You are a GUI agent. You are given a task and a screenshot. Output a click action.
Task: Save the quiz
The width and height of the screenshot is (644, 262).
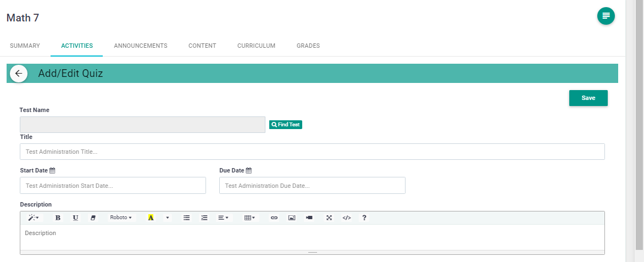click(588, 98)
